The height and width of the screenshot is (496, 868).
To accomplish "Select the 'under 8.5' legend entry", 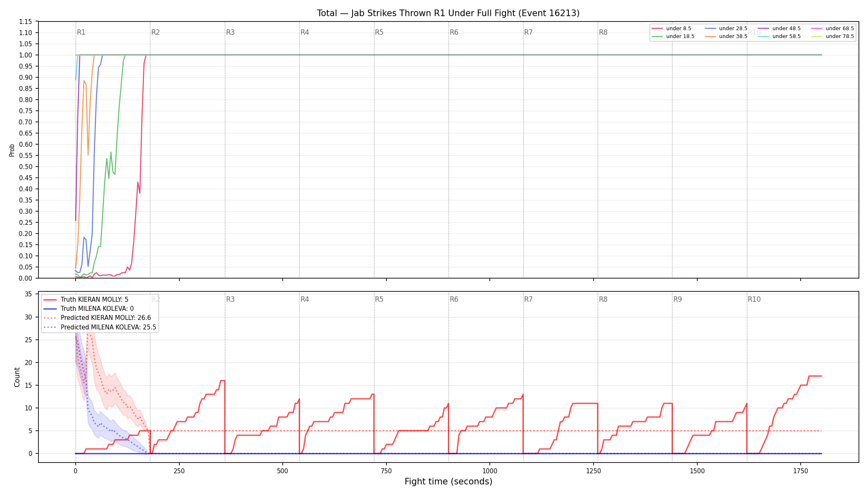I will (x=671, y=29).
